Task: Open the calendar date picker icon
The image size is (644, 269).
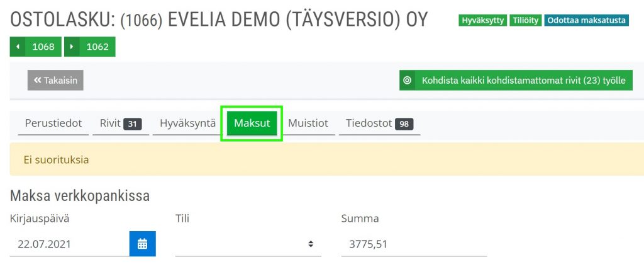Action: coord(143,244)
